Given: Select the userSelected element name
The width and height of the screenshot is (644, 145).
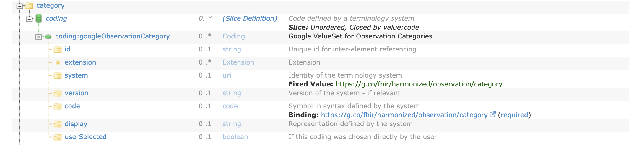Looking at the screenshot, I should pyautogui.click(x=86, y=137).
